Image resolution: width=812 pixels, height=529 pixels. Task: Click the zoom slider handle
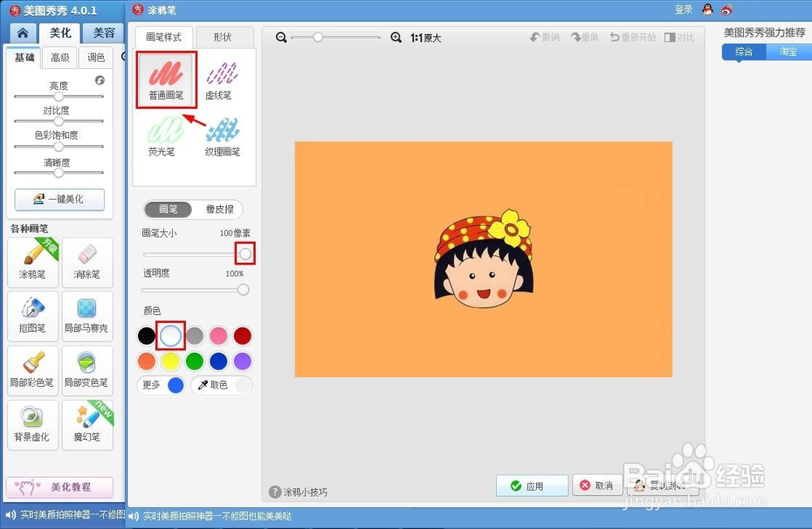pyautogui.click(x=318, y=37)
